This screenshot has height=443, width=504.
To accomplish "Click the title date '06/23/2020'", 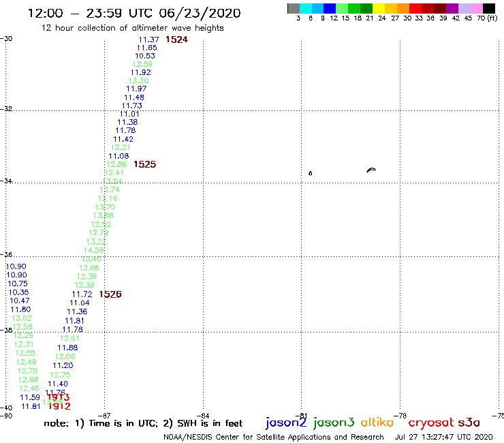I will pyautogui.click(x=200, y=14).
